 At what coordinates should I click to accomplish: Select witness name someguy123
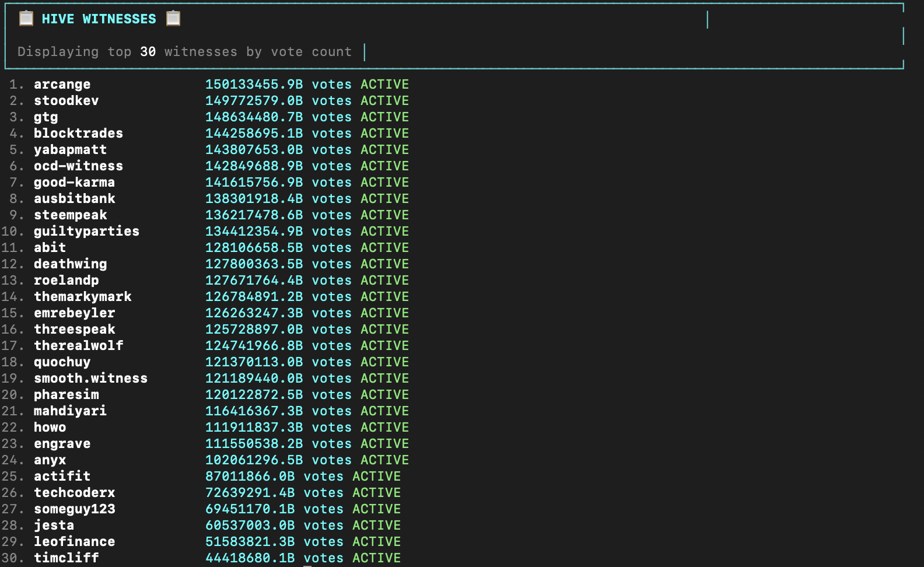[x=75, y=509]
